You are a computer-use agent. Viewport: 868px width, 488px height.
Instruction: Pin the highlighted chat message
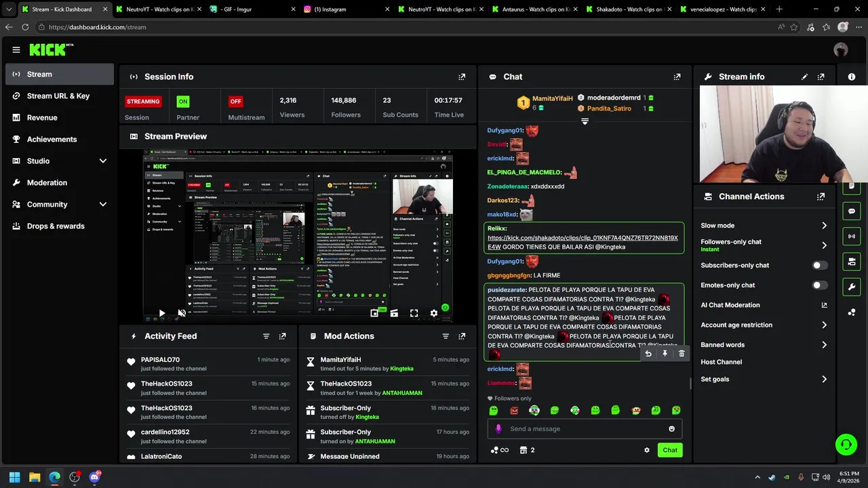665,354
